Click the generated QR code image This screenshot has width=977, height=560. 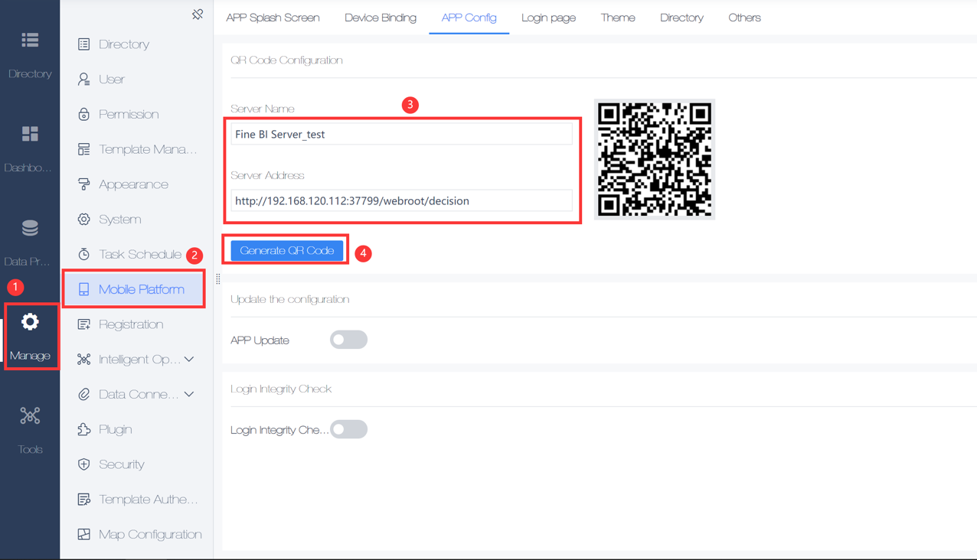[655, 159]
